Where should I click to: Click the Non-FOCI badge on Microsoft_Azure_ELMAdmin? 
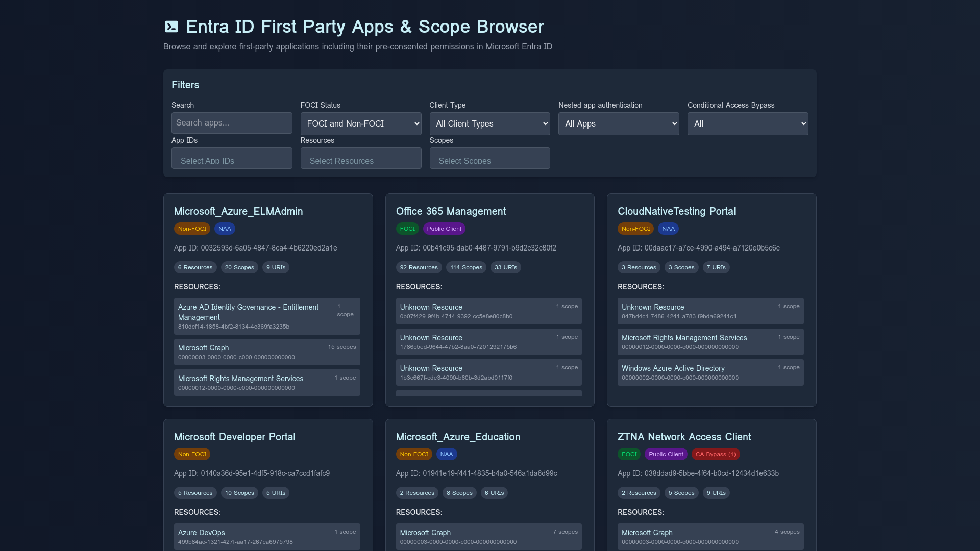click(x=192, y=229)
